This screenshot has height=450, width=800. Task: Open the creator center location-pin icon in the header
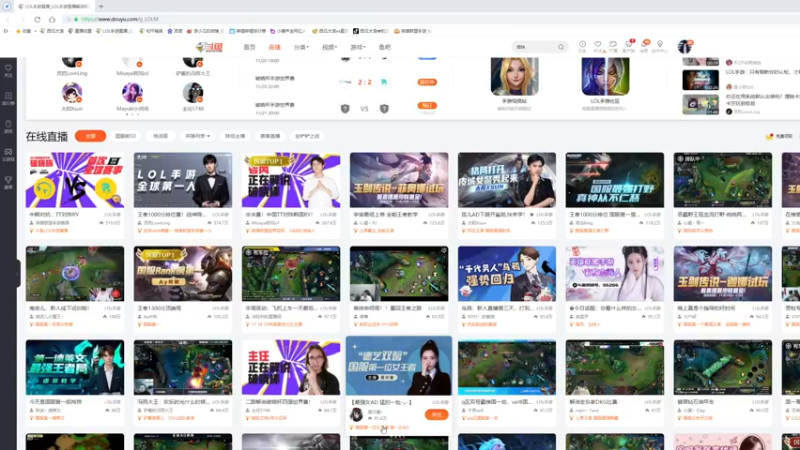pos(660,46)
